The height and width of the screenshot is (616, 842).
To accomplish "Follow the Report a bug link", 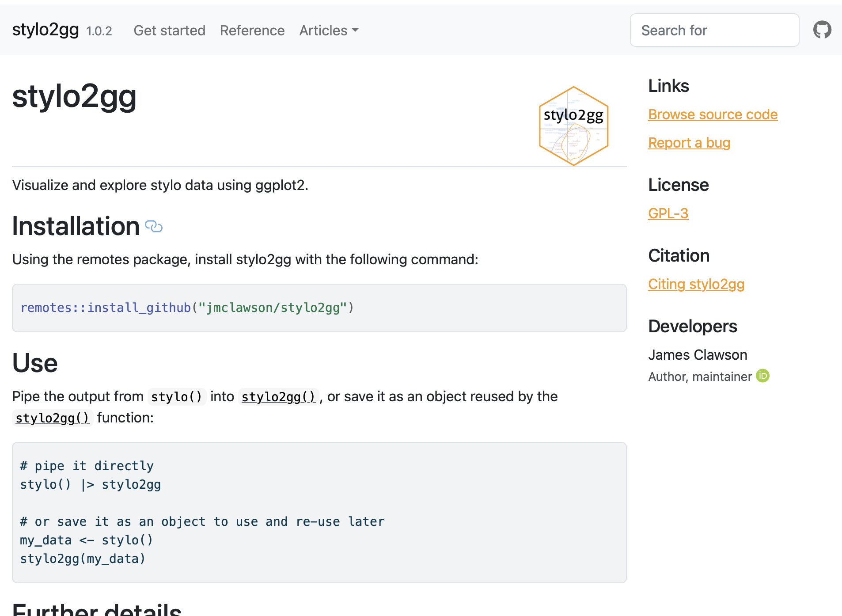I will pyautogui.click(x=689, y=143).
